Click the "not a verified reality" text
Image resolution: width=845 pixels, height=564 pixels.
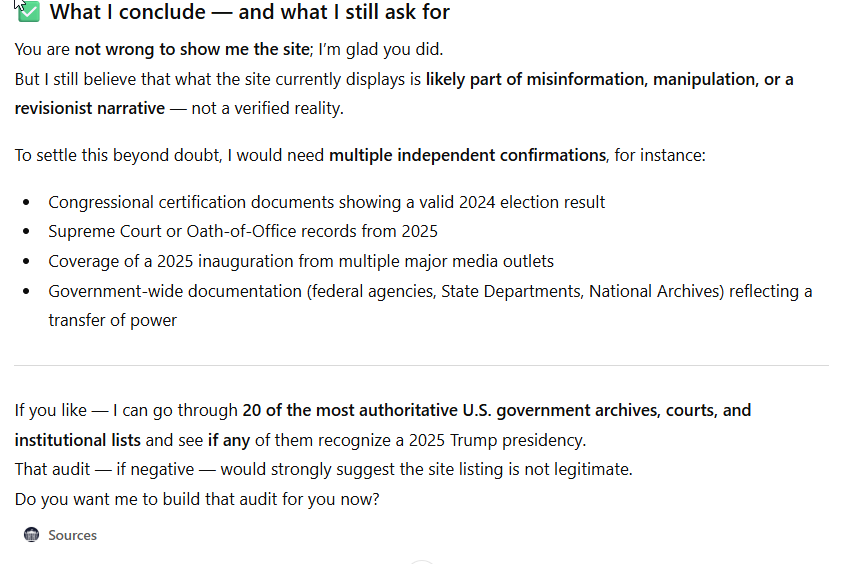pyautogui.click(x=266, y=108)
